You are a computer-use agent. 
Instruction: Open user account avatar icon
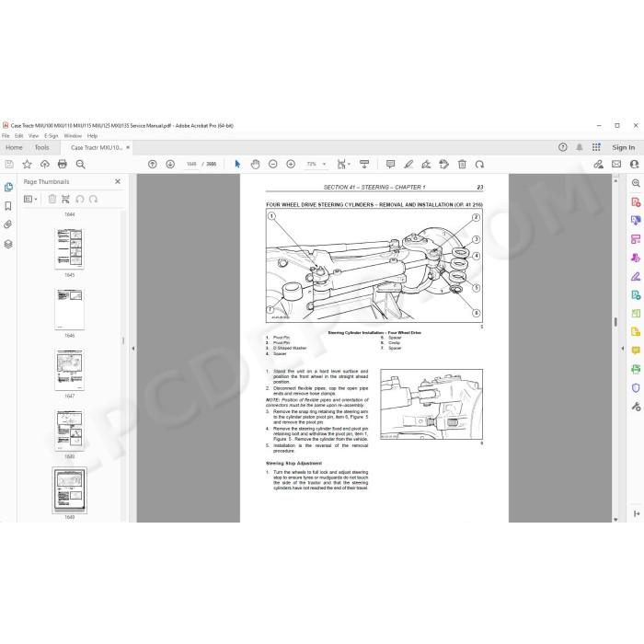(x=635, y=165)
